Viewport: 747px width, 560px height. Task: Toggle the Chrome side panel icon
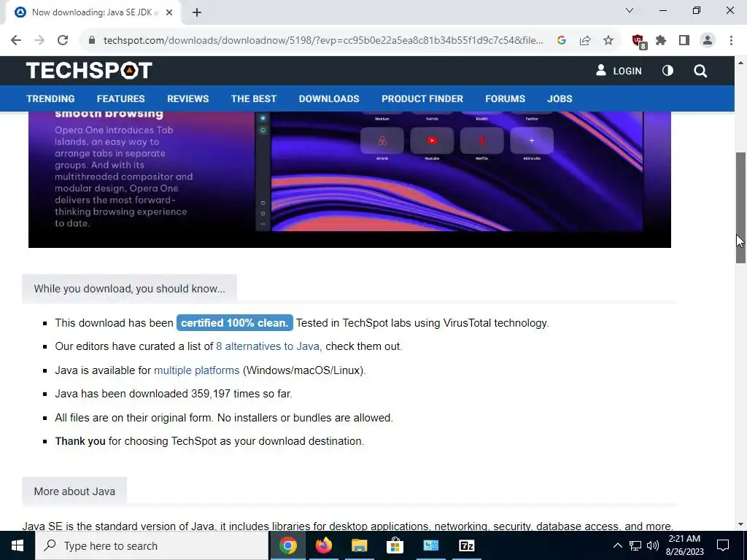pyautogui.click(x=684, y=41)
